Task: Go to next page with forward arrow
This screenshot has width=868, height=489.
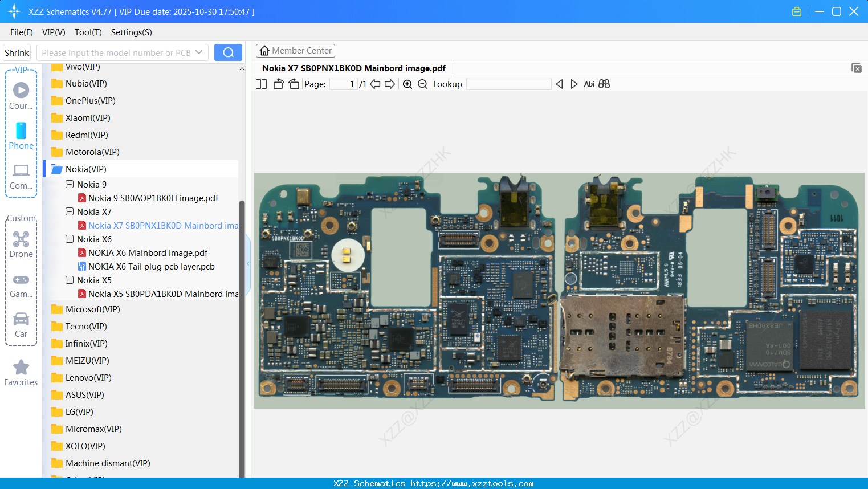Action: (x=390, y=84)
